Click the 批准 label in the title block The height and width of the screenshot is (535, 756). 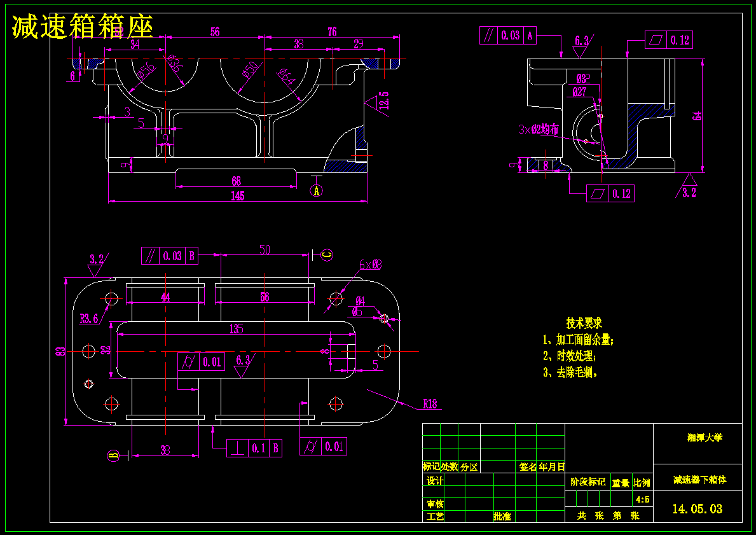[502, 517]
